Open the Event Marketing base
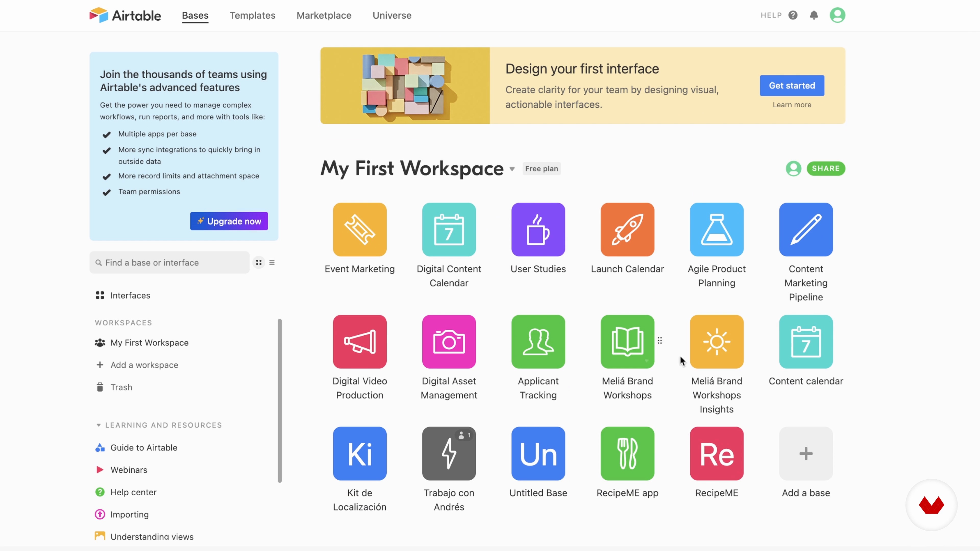The height and width of the screenshot is (551, 980). point(360,229)
